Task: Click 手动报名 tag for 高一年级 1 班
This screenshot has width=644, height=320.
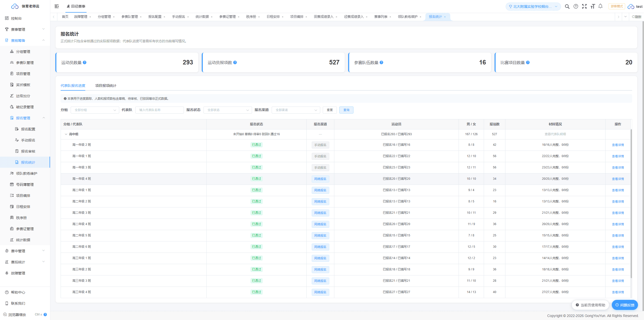Action: (x=320, y=156)
